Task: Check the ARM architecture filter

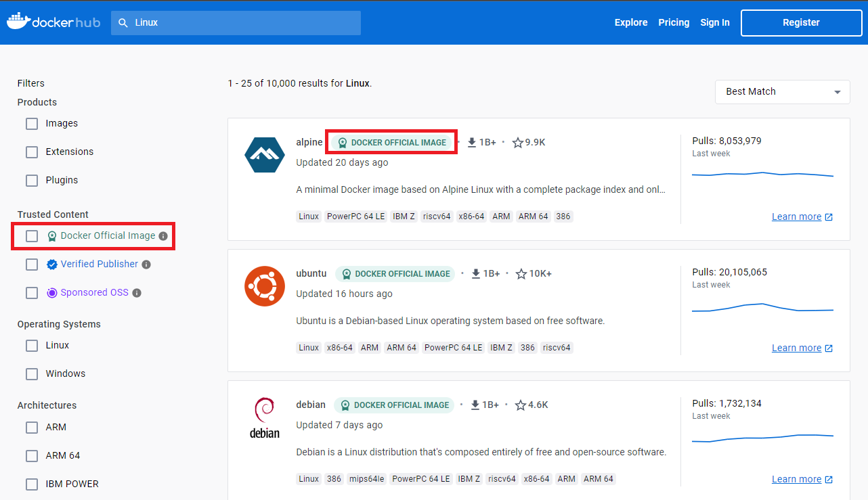Action: coord(32,428)
